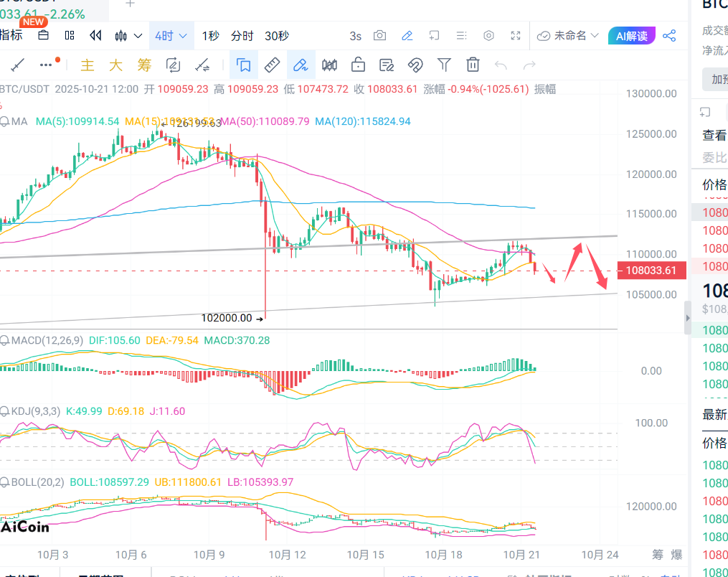728x577 pixels.
Task: Open chart settings hexagon icon
Action: pos(489,36)
